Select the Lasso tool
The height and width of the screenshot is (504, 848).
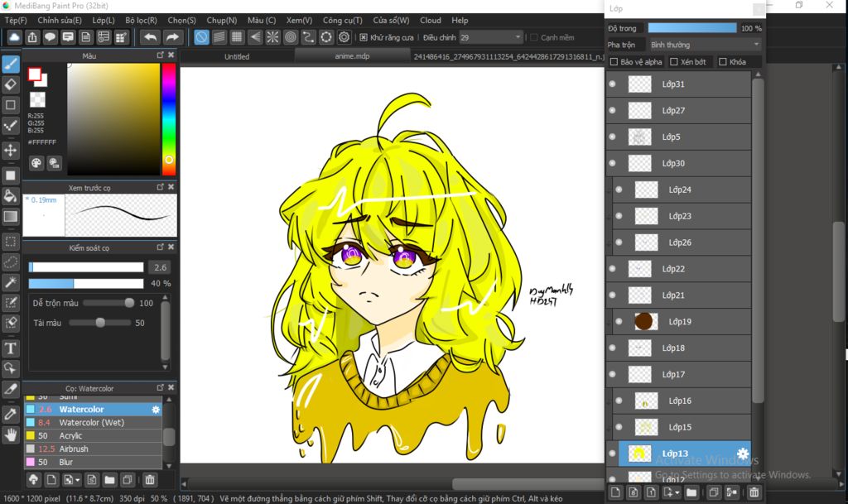11,262
